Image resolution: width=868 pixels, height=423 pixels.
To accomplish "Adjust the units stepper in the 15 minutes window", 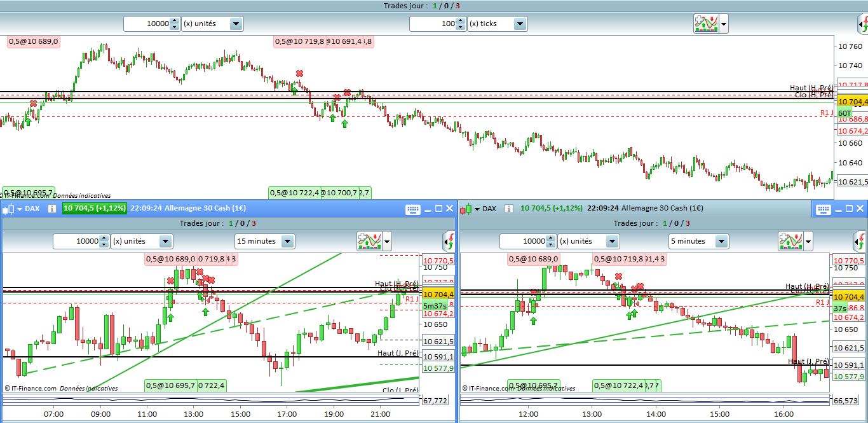I will coord(104,242).
